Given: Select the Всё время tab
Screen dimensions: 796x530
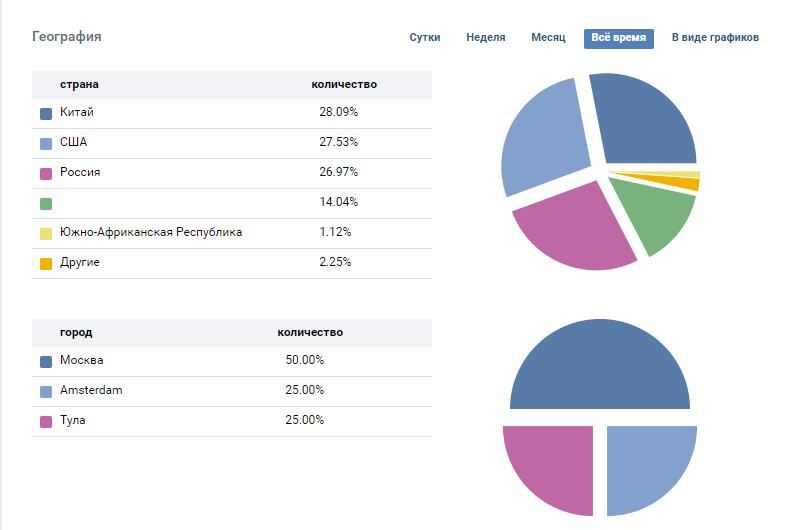Looking at the screenshot, I should tap(618, 38).
